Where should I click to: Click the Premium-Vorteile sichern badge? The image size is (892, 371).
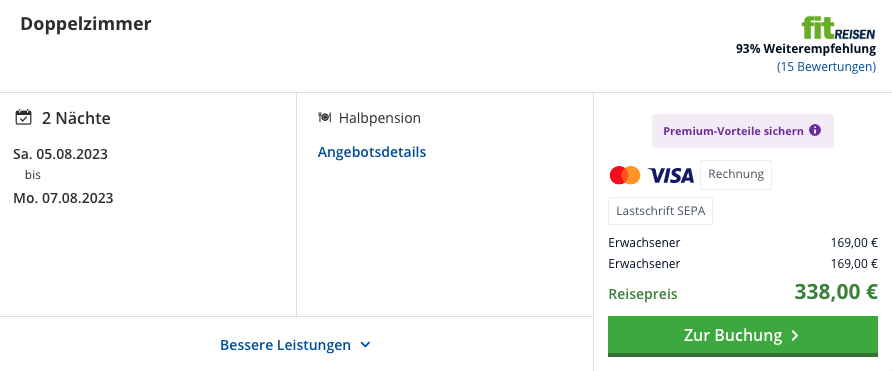(x=742, y=131)
